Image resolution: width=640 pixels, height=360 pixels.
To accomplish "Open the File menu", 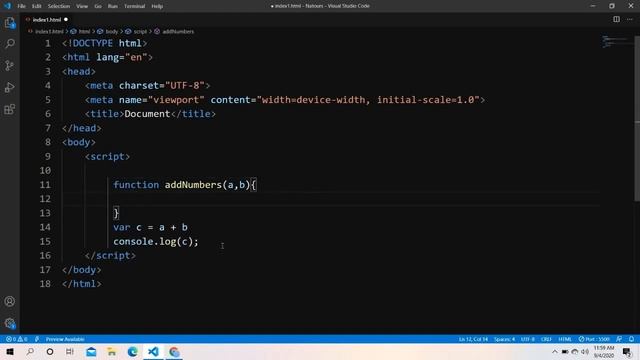I will [22, 6].
